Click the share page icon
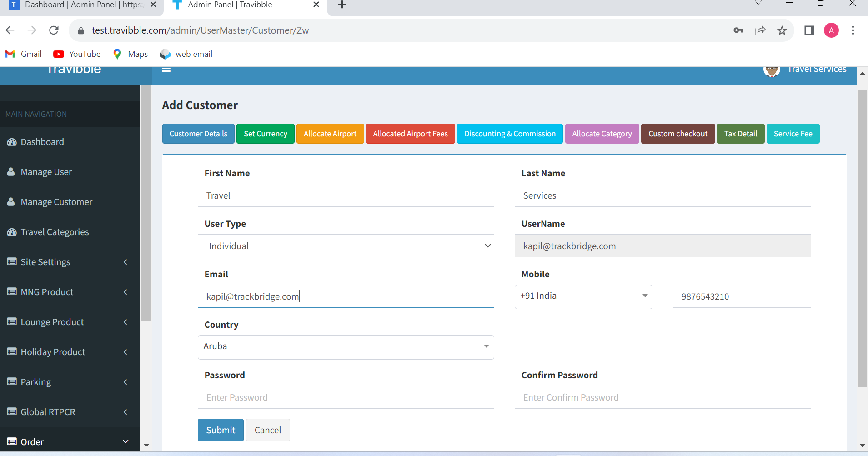Viewport: 868px width, 456px height. [760, 30]
